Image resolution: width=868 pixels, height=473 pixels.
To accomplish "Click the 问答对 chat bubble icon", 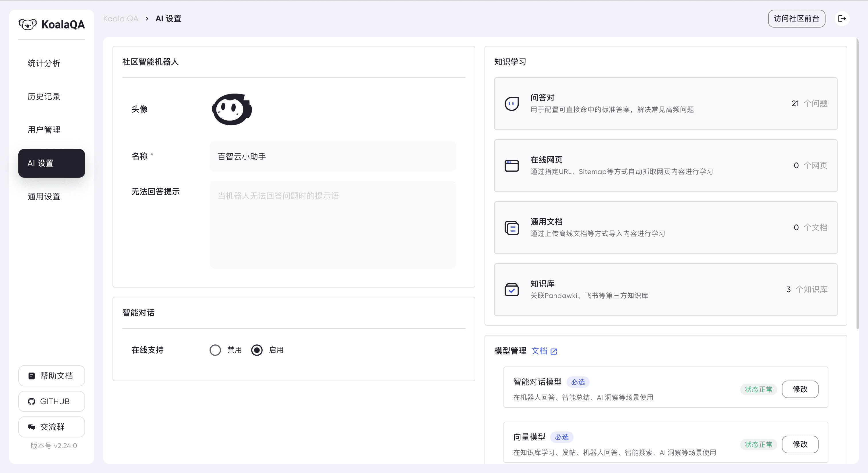I will tap(511, 104).
